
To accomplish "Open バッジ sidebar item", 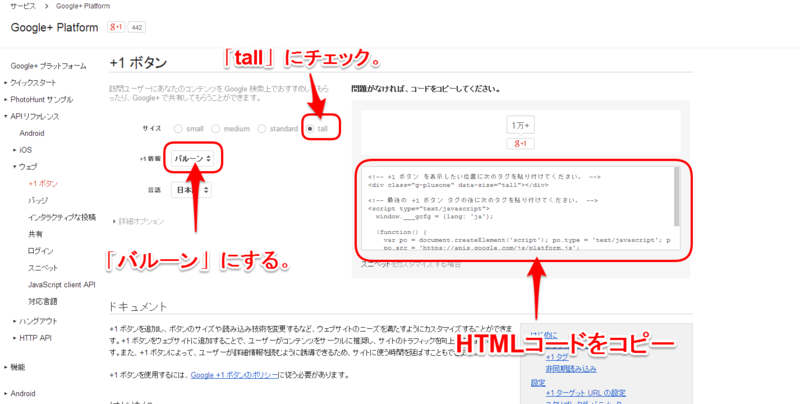I will (x=38, y=200).
